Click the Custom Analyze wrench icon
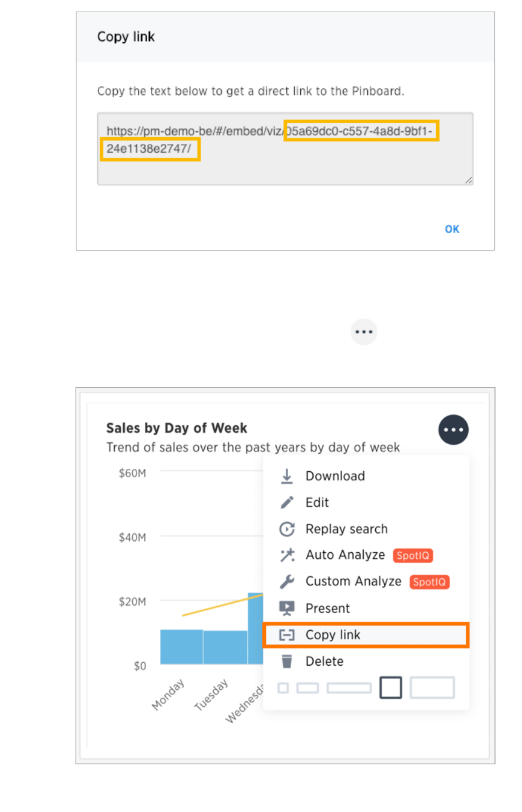522x812 pixels. coord(287,582)
